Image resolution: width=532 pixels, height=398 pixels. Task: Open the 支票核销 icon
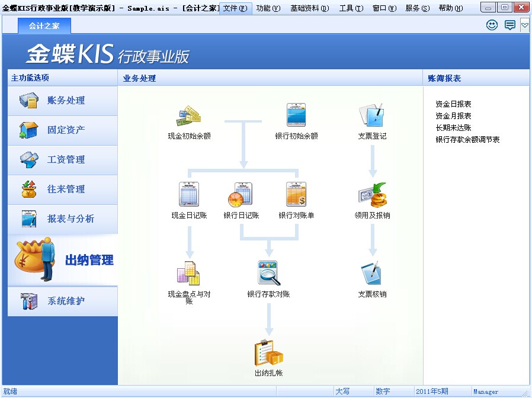pyautogui.click(x=371, y=273)
